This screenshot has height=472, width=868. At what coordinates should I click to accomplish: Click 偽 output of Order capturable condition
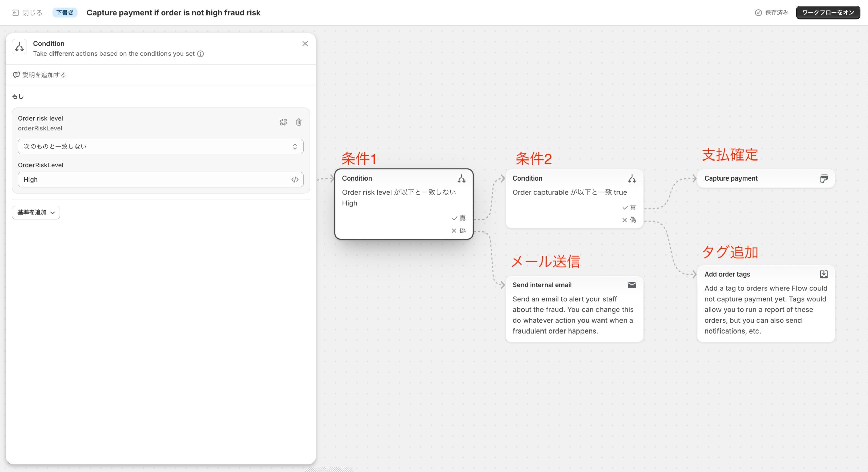coord(629,220)
